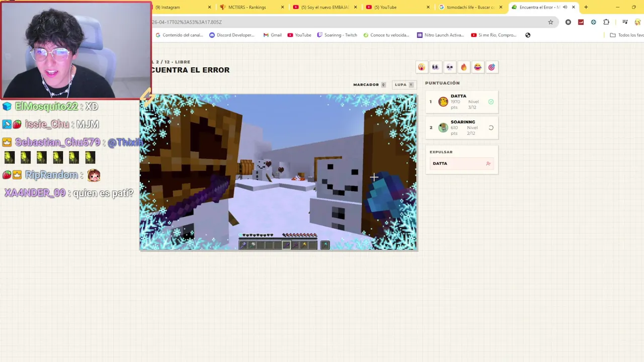Image resolution: width=644 pixels, height=362 pixels.
Task: Click the ENCUENTRA EL ERROR title
Action: click(190, 70)
